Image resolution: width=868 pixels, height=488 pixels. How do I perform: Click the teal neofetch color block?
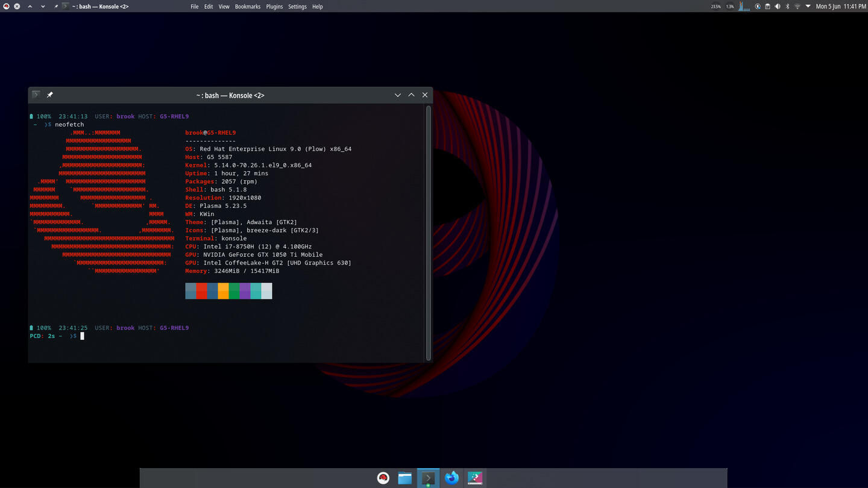click(256, 291)
